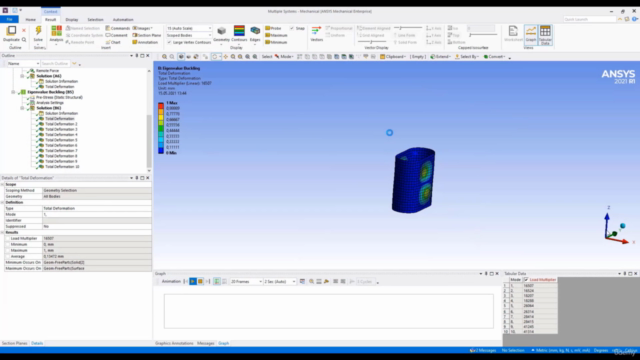Open the result scale dropdown (Auto Scale)
Viewport: 640px width, 360px height.
click(189, 28)
